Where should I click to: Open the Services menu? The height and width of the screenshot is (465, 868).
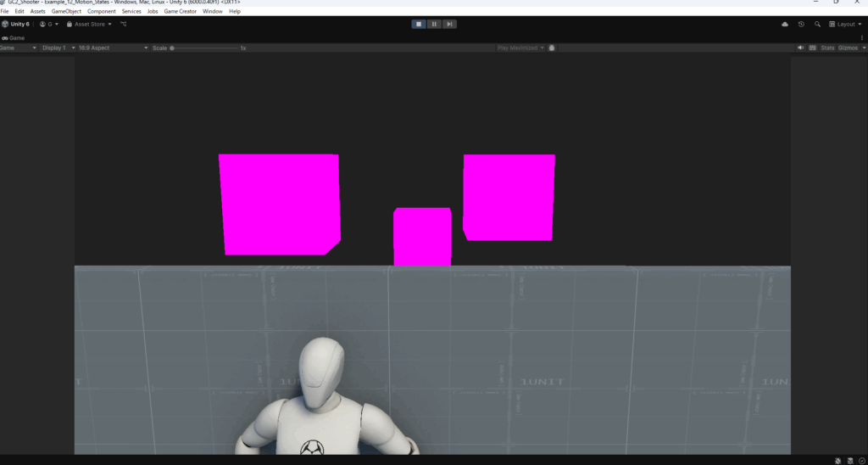tap(131, 11)
